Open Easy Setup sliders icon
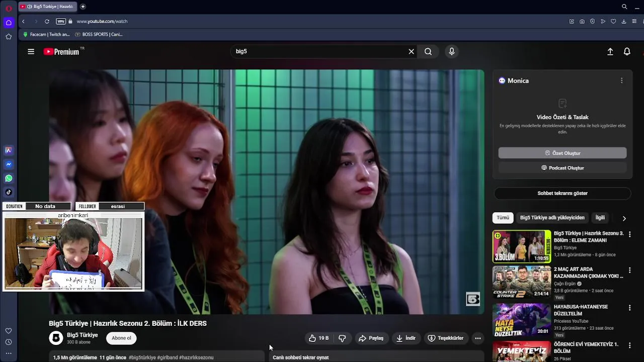Screen dimensions: 644x362 coord(634,22)
